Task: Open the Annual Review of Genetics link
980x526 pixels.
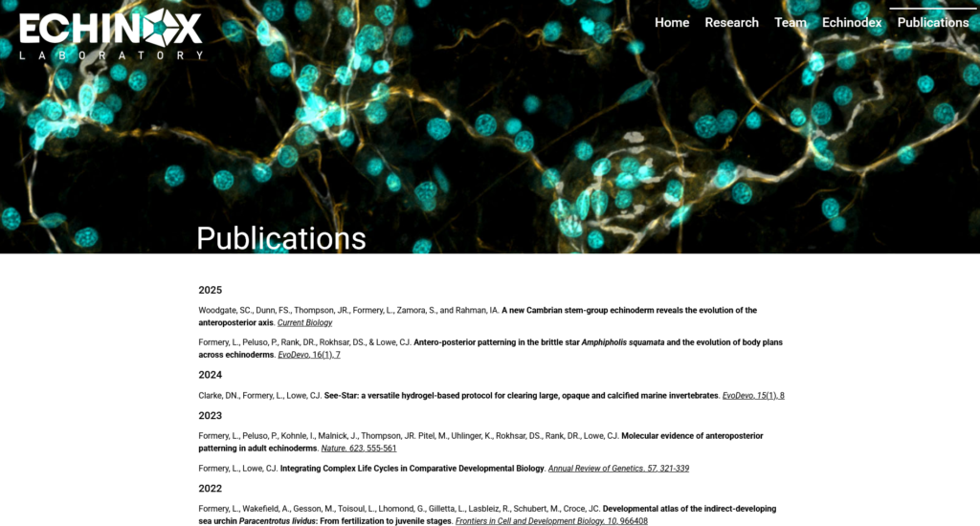Action: pos(618,469)
